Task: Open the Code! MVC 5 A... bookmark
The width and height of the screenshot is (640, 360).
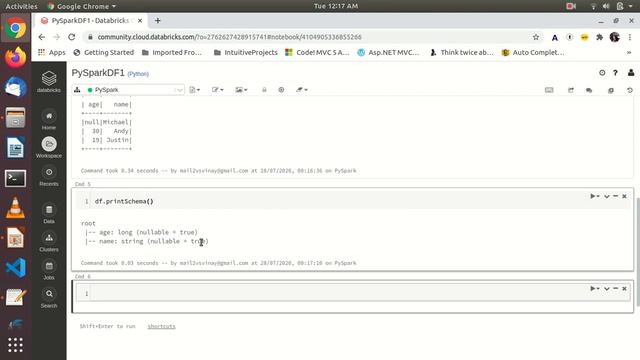Action: pyautogui.click(x=317, y=53)
